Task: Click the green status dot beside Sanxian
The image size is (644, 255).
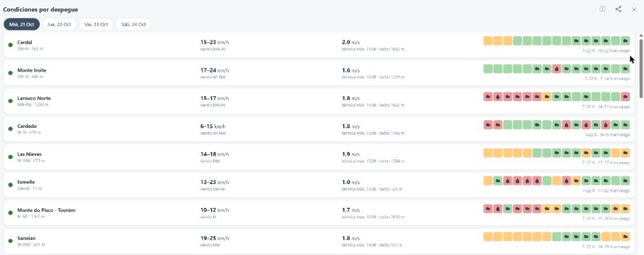Action: (x=10, y=241)
